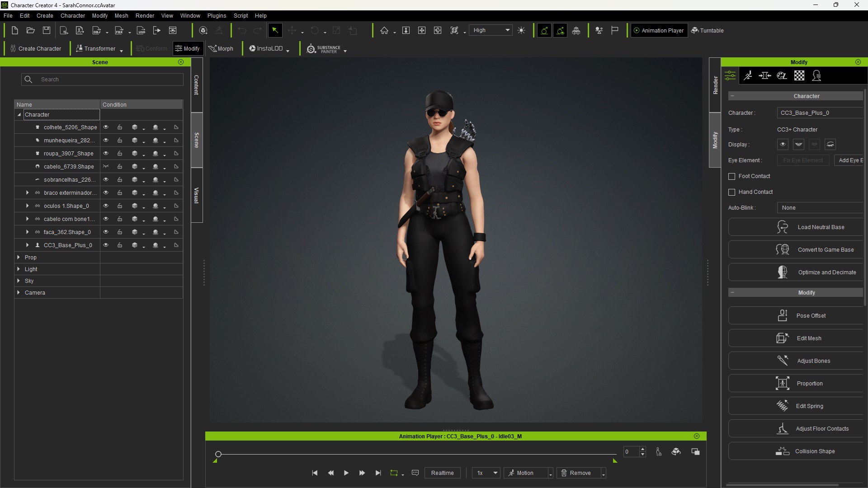Collapse the Character tree node
This screenshot has height=488, width=868.
(19, 115)
